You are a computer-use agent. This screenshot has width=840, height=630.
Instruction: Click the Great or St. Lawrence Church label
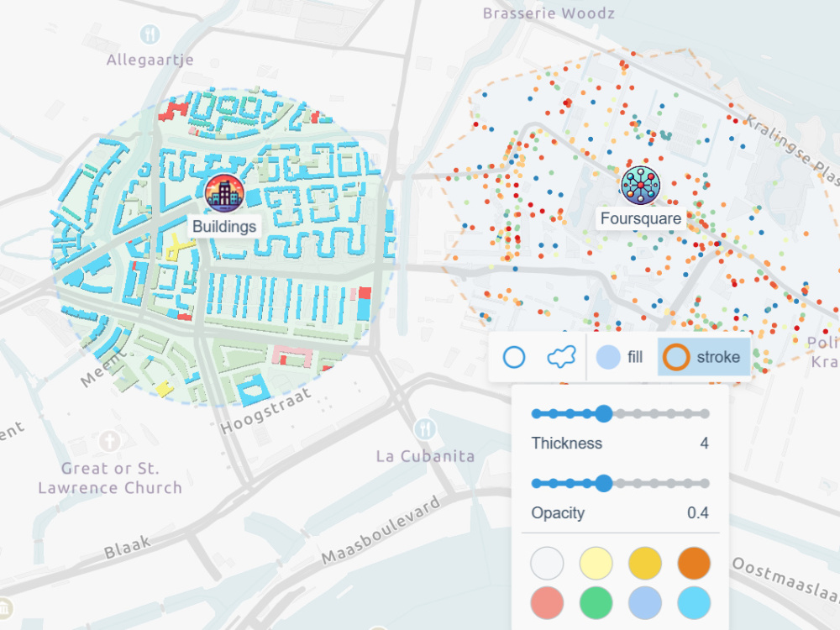click(110, 478)
